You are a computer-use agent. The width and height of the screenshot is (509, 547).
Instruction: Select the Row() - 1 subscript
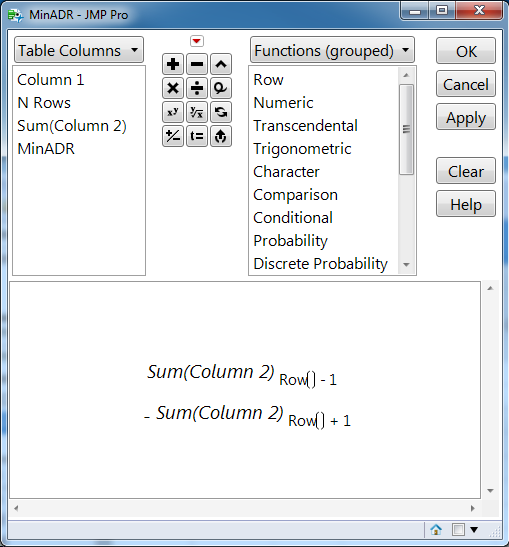click(308, 380)
